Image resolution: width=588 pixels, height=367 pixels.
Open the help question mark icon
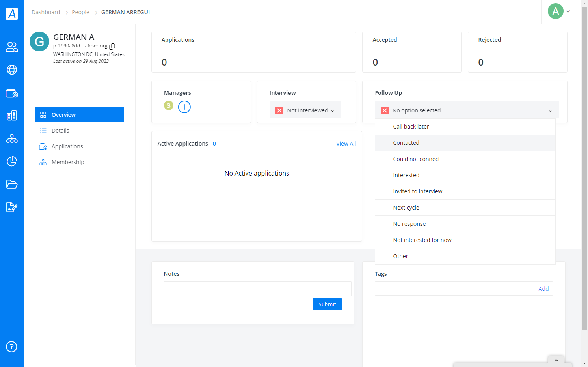pos(11,347)
